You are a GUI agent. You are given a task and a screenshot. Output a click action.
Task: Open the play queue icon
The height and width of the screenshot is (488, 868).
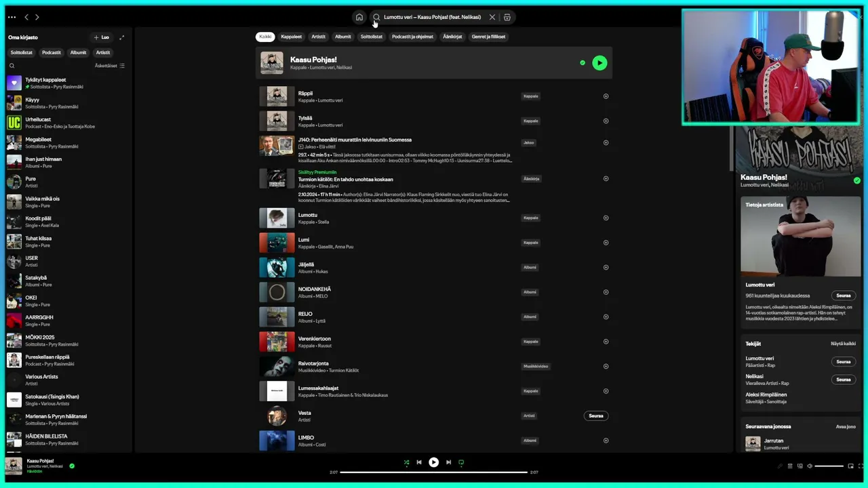click(x=790, y=466)
